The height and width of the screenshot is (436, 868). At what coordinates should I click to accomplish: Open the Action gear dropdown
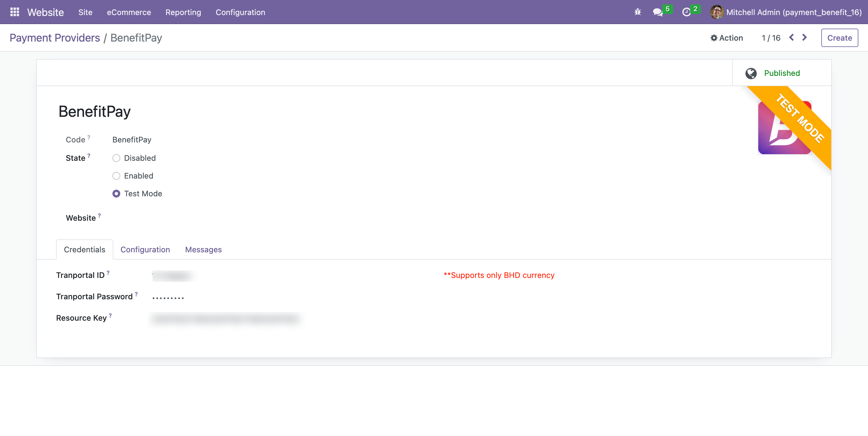point(726,38)
